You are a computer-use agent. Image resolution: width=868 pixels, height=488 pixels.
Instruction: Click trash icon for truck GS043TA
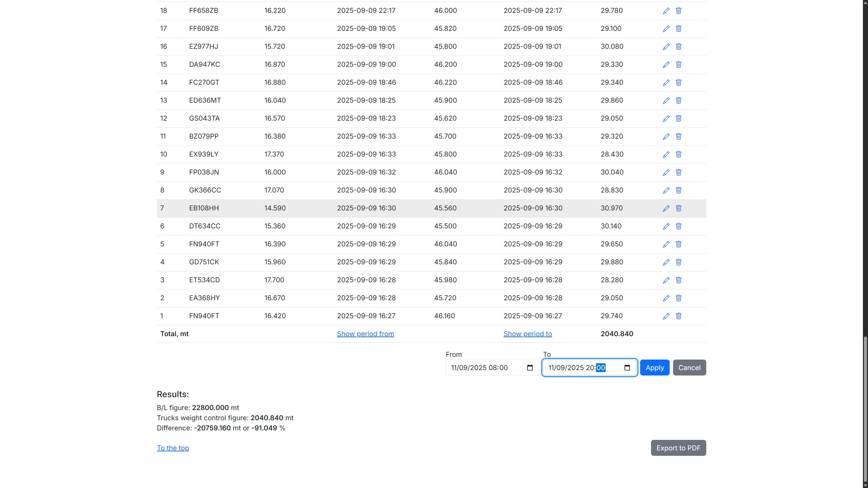click(x=678, y=119)
